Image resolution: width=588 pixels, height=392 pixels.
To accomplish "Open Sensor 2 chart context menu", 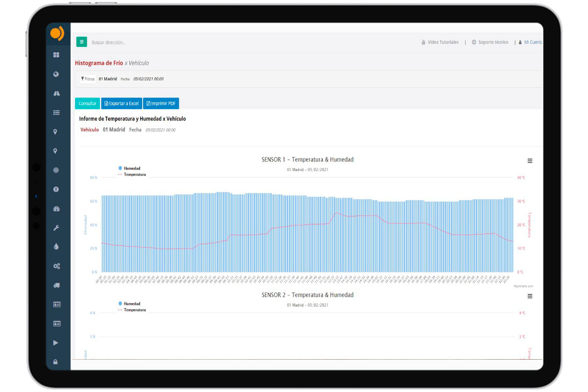I will click(530, 296).
